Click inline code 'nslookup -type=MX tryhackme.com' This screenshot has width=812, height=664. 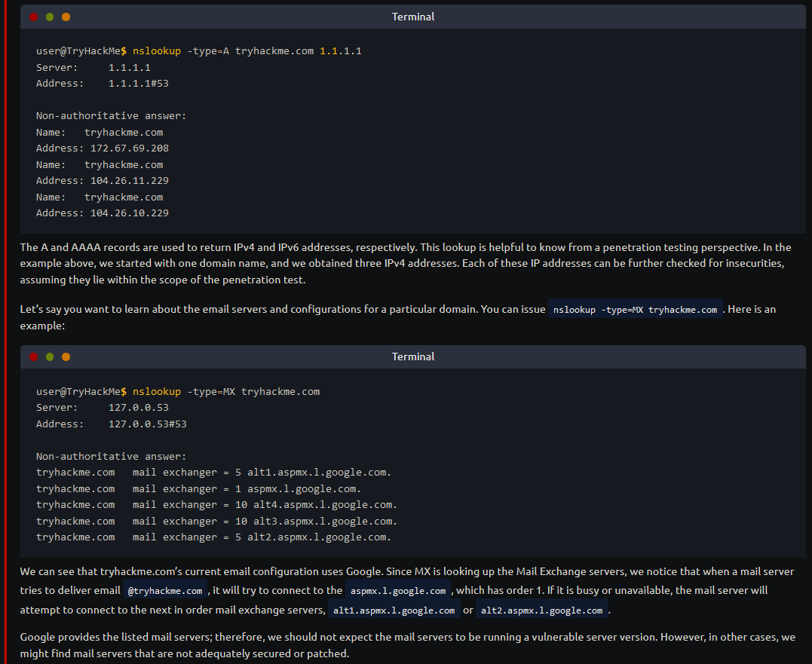coord(635,310)
